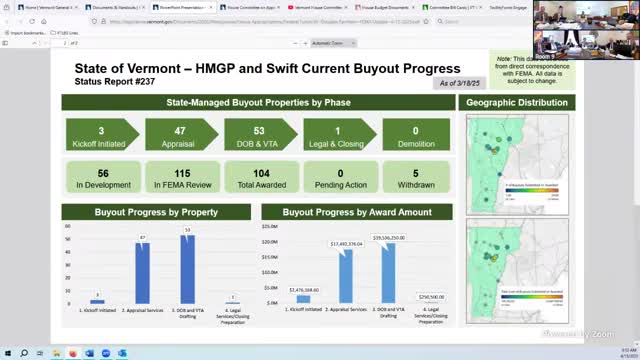Open Microsoft Word from the taskbar
This screenshot has width=640, height=360.
coord(89,353)
